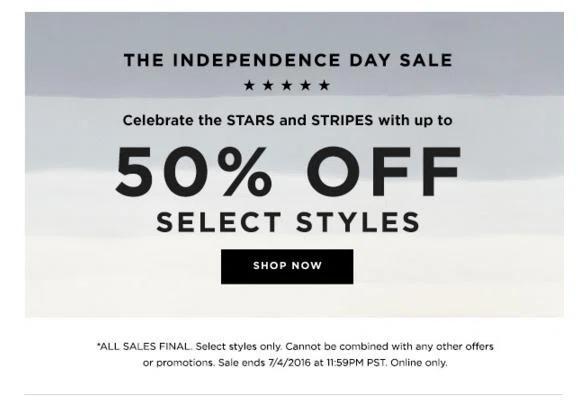Click the first star under the headline

tap(250, 85)
